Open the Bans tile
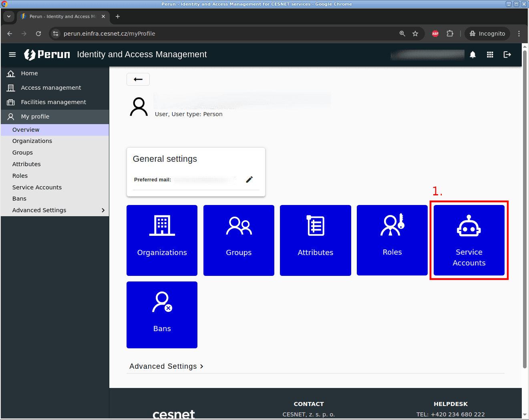Screen dimensions: 529x420 162,315
